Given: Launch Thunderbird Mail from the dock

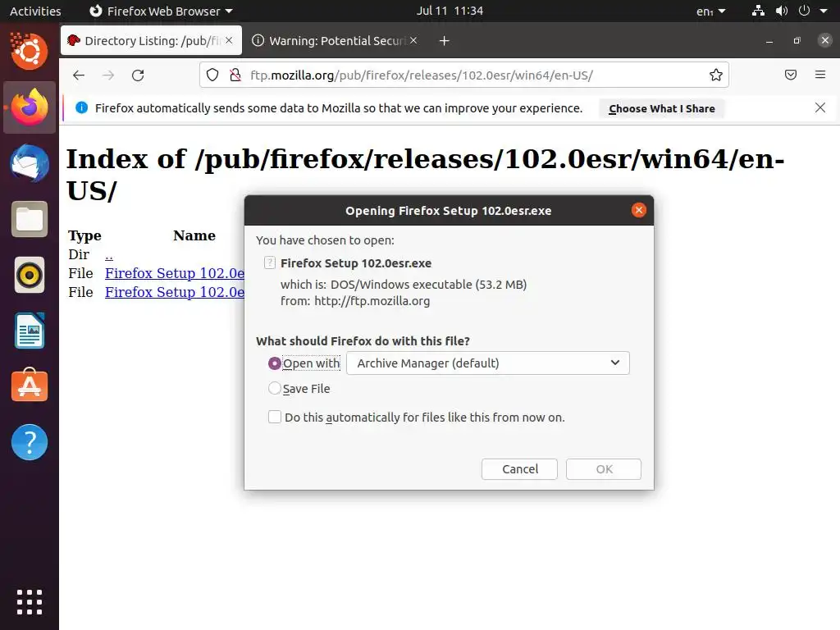Looking at the screenshot, I should (x=29, y=163).
